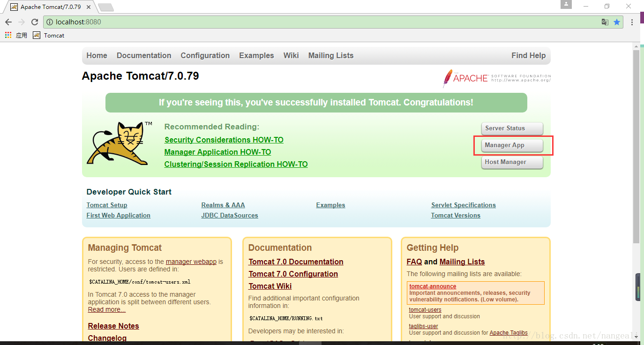Open Wiki in the nav bar
Viewport: 644px width, 345px height.
pyautogui.click(x=291, y=55)
